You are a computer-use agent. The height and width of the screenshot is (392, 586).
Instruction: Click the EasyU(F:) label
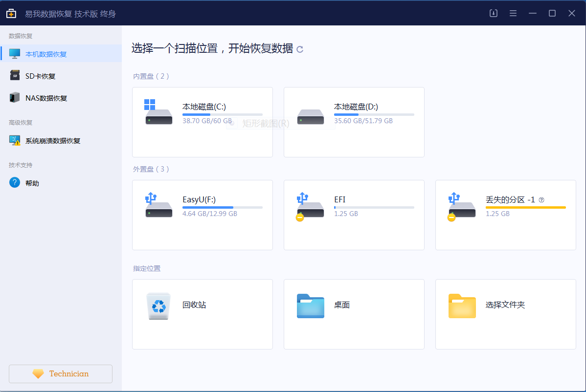199,200
